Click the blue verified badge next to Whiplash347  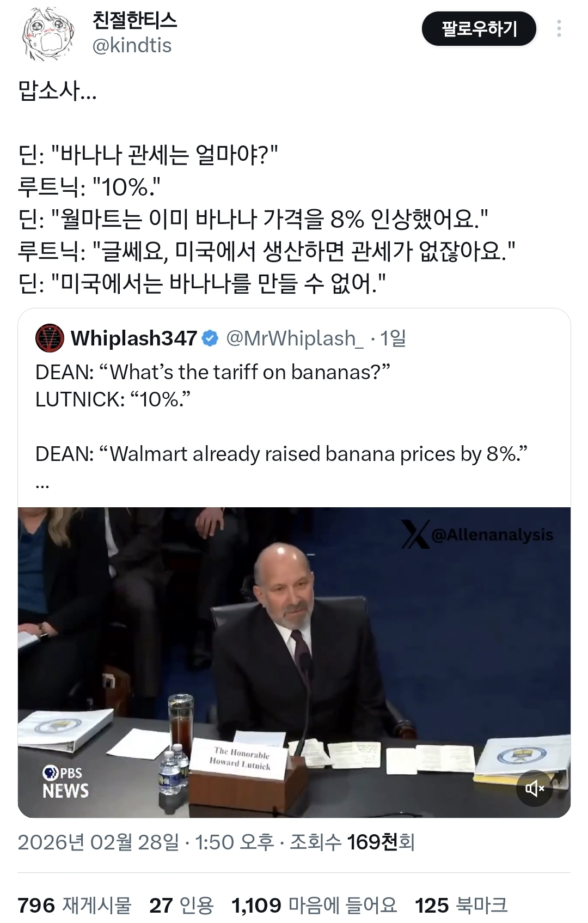[x=210, y=338]
